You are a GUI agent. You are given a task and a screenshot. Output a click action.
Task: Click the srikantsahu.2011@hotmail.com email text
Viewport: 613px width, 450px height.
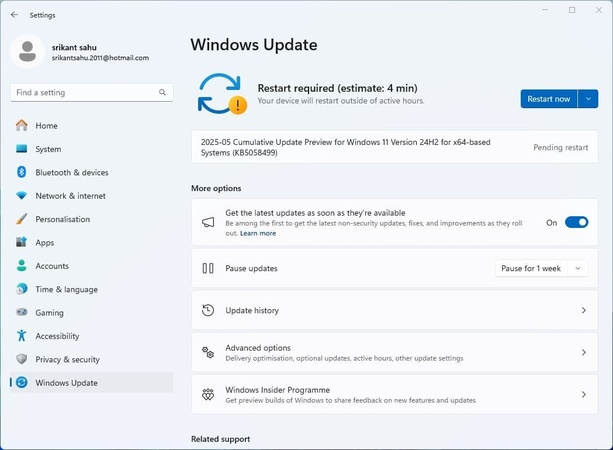(x=100, y=58)
